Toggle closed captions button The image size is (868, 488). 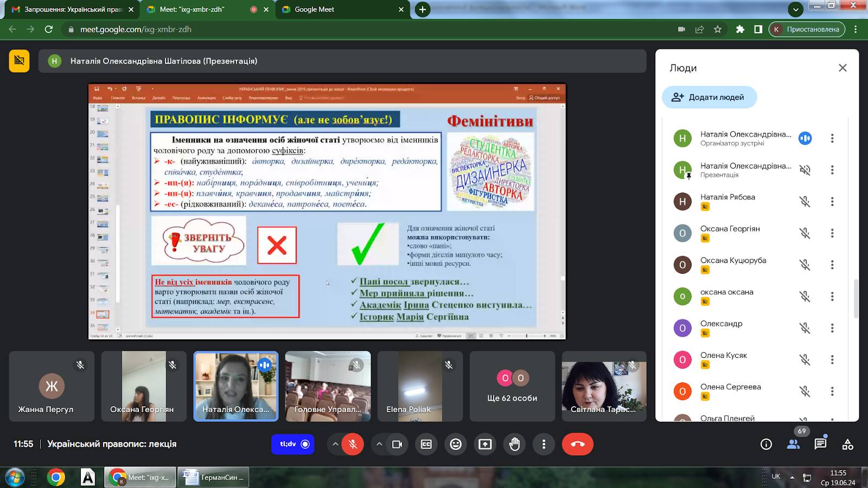(426, 444)
